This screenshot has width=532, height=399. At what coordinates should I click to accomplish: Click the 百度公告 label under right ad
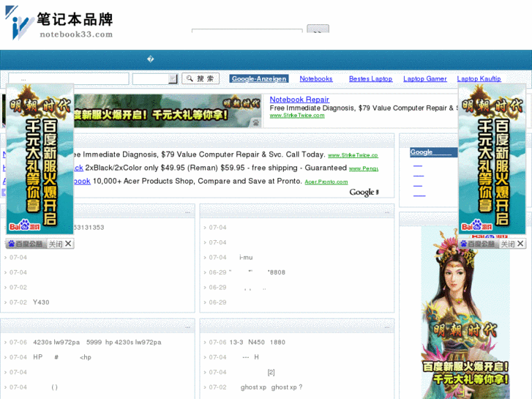coord(479,244)
